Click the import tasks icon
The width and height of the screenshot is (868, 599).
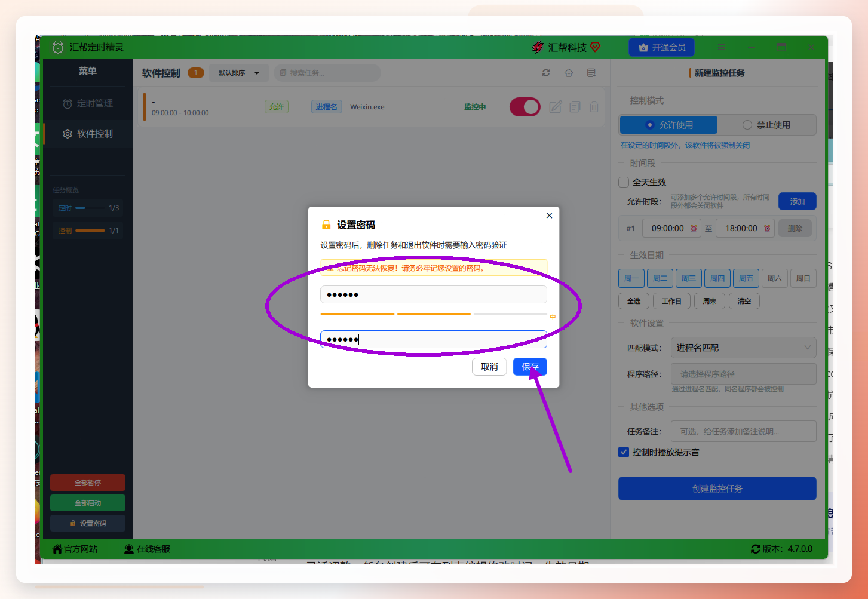pos(569,73)
